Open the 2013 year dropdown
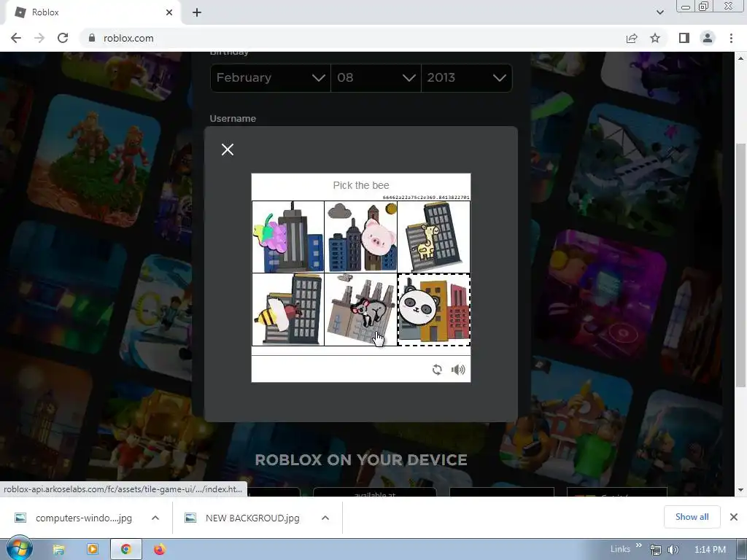 coord(466,77)
